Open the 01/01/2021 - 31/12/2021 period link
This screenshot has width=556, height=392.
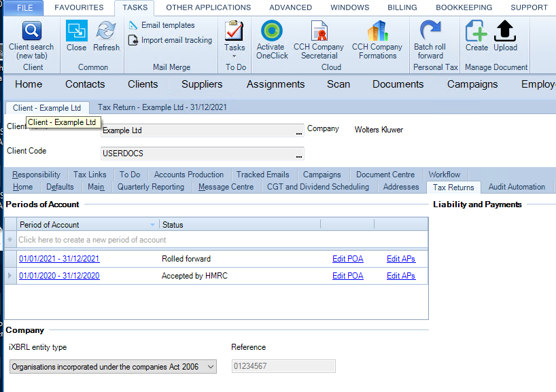[59, 259]
